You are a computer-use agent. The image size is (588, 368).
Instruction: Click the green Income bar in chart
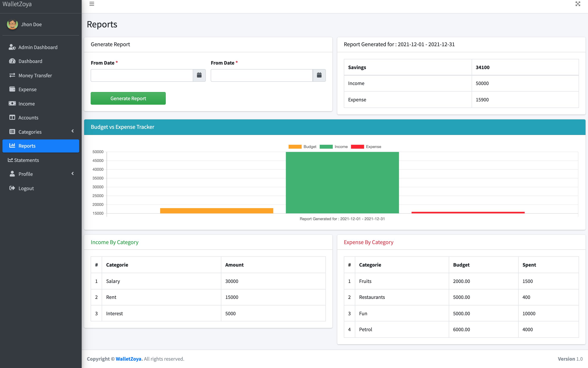pyautogui.click(x=342, y=183)
